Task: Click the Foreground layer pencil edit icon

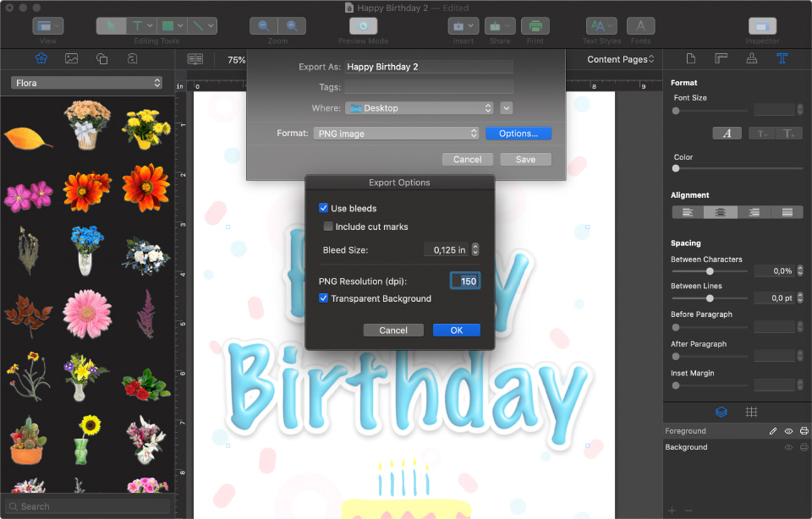Action: click(x=773, y=431)
